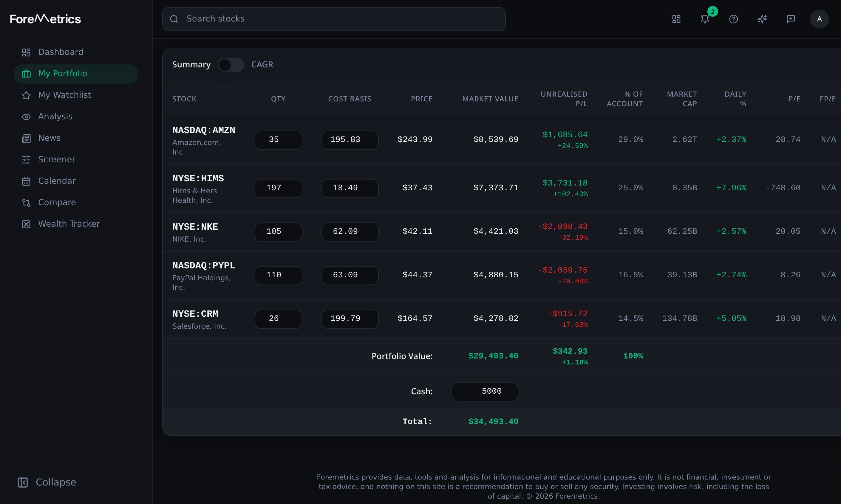Click HIMS unrealised P/L $3,731.18
Viewport: 841px width, 504px height.
pos(565,183)
